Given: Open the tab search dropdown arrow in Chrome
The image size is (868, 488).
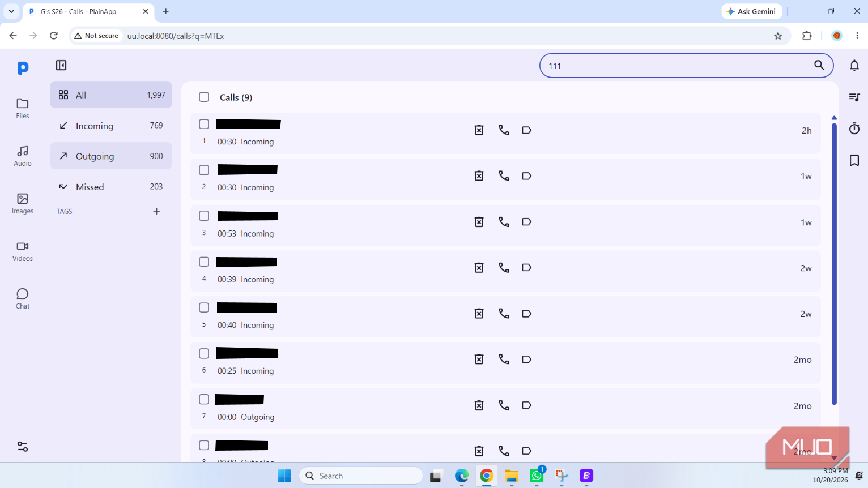Looking at the screenshot, I should (11, 11).
